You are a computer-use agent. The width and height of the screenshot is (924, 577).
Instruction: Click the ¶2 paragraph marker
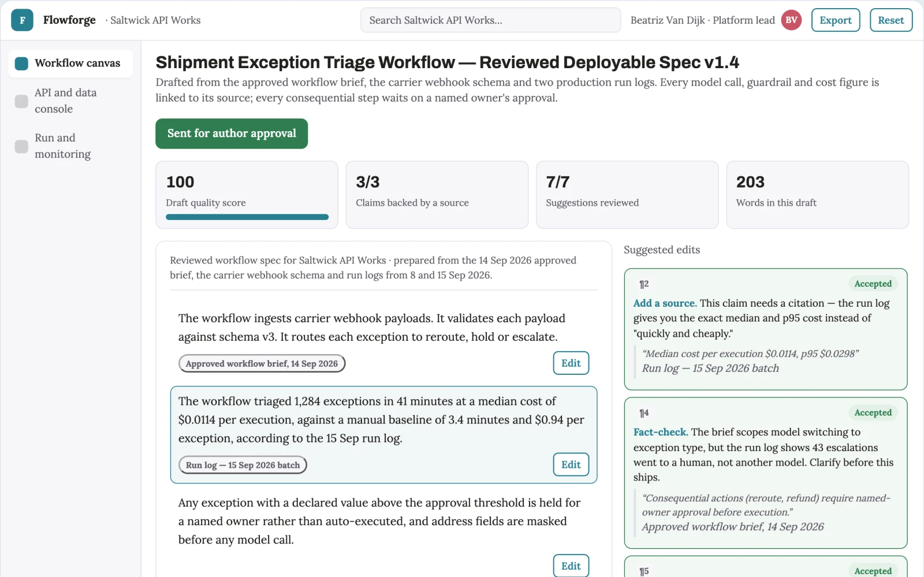(x=644, y=284)
